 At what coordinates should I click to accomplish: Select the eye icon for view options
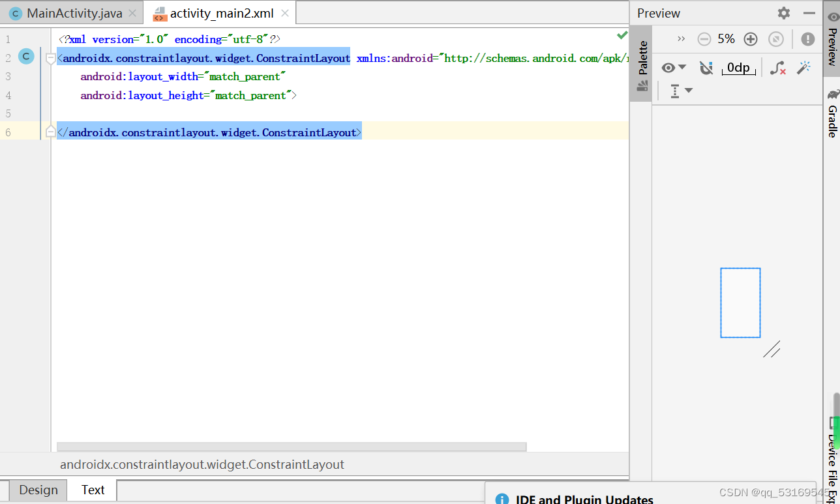coord(669,67)
